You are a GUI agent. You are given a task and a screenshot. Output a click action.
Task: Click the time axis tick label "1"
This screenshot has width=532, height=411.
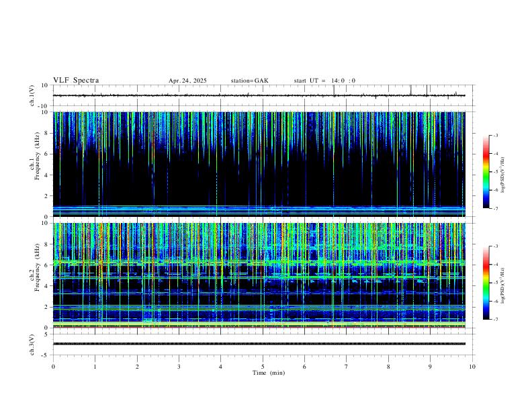[95, 367]
